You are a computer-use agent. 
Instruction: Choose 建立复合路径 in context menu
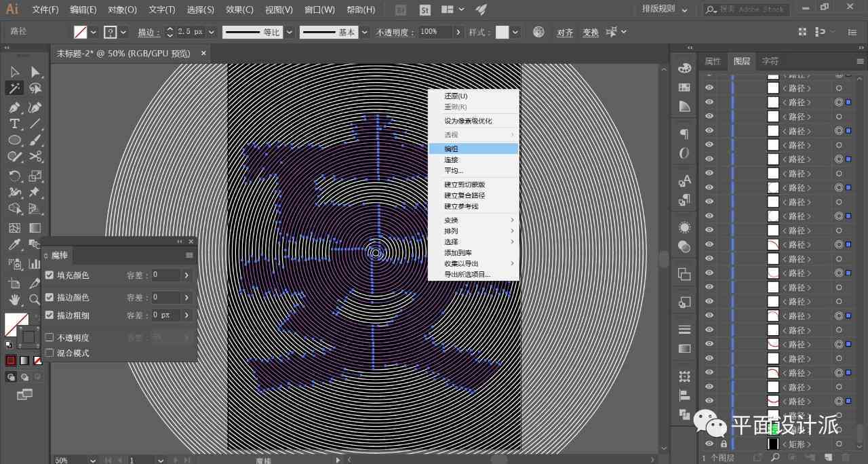coord(473,195)
